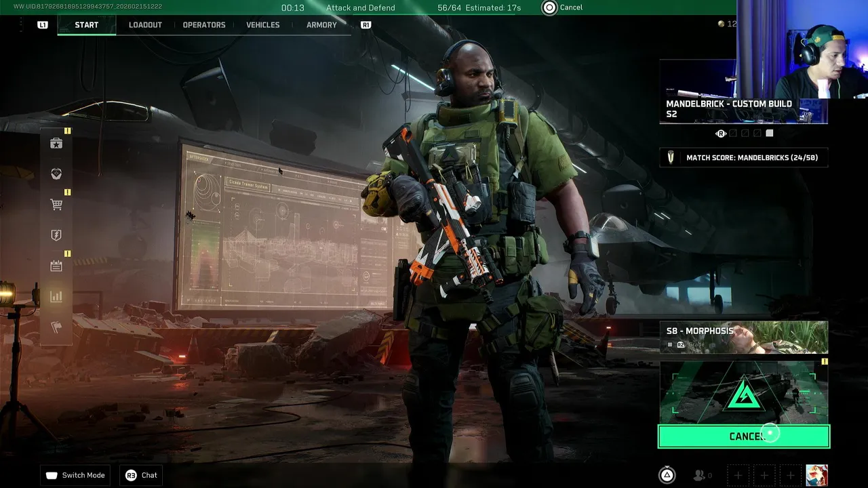Click the coin currency icon at top right
The width and height of the screenshot is (868, 488).
click(721, 24)
